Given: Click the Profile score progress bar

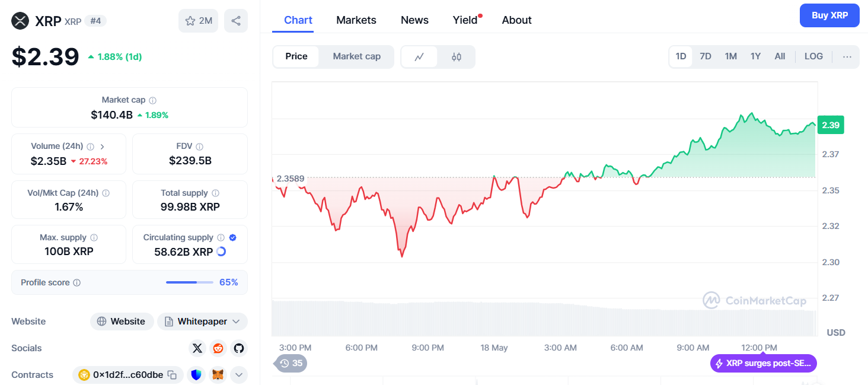Looking at the screenshot, I should (x=190, y=282).
